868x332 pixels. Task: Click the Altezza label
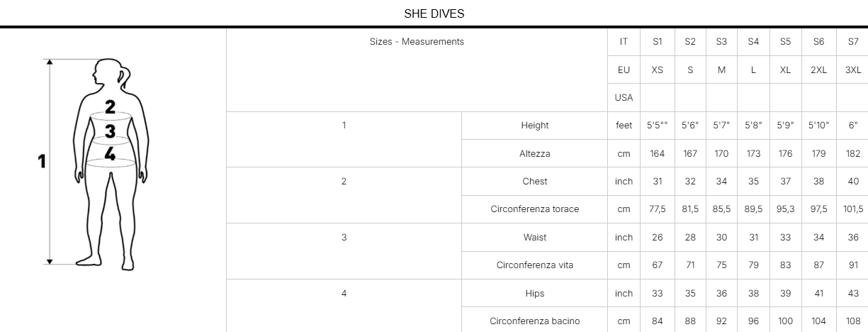534,153
